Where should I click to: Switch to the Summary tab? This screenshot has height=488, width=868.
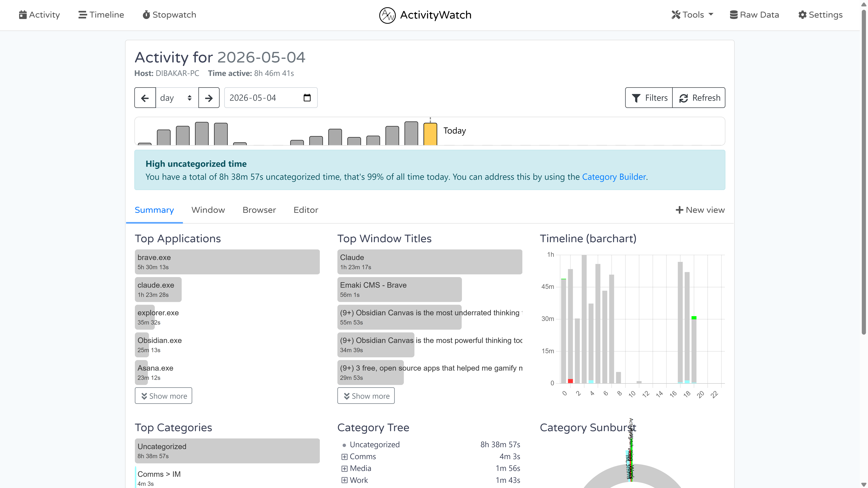[x=154, y=210]
